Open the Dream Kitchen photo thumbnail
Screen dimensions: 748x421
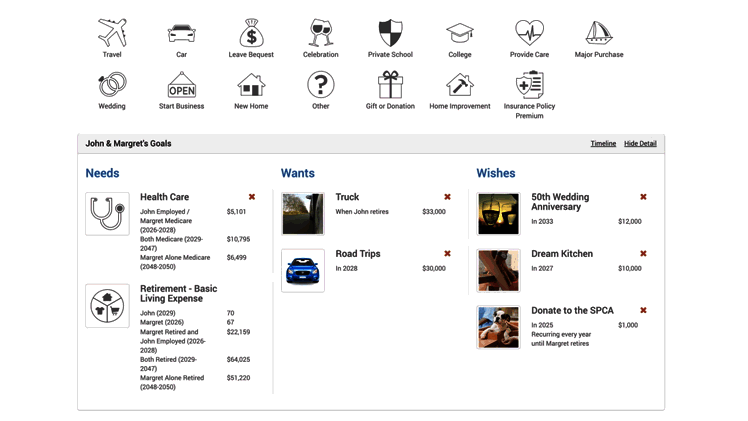499,270
